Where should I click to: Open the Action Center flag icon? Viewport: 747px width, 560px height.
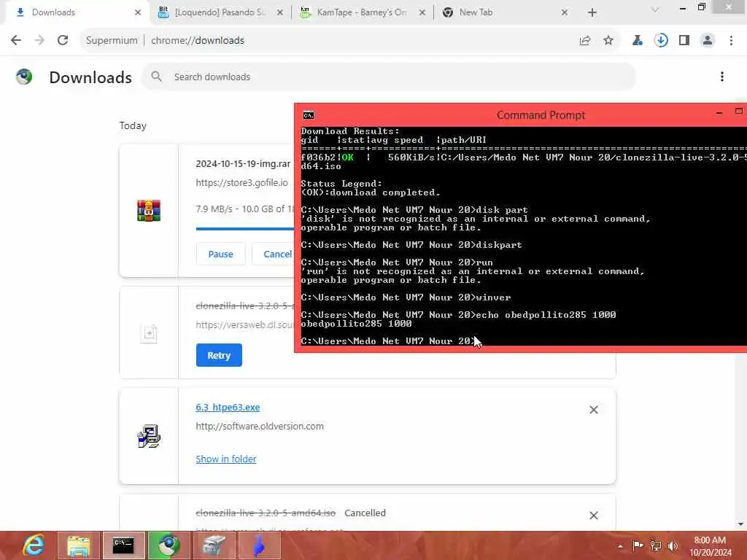tap(638, 545)
